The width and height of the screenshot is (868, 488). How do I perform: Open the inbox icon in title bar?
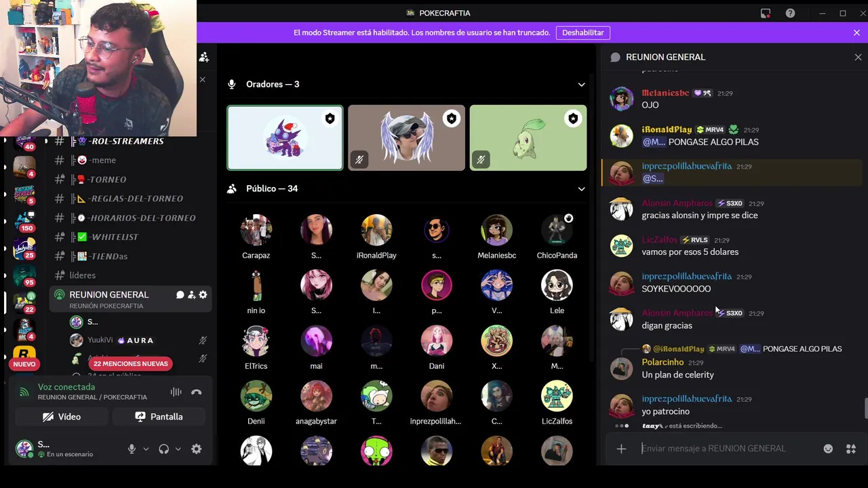[765, 13]
